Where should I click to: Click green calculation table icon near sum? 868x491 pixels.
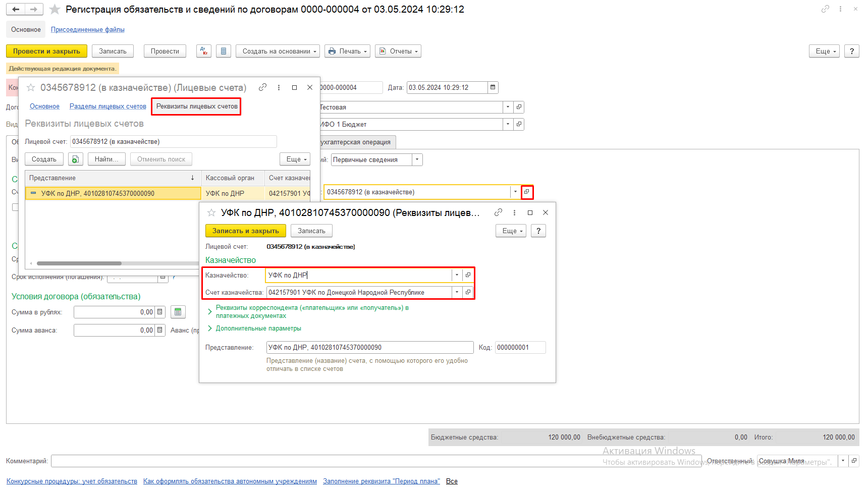tap(178, 312)
